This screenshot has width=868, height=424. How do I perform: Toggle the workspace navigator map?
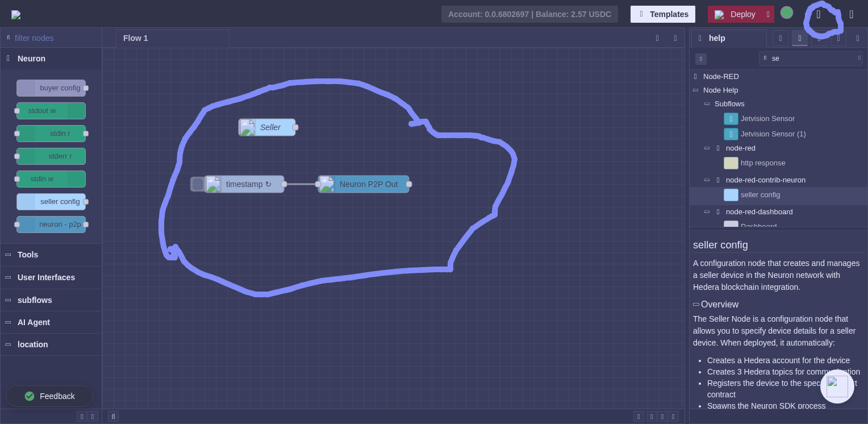tap(639, 417)
